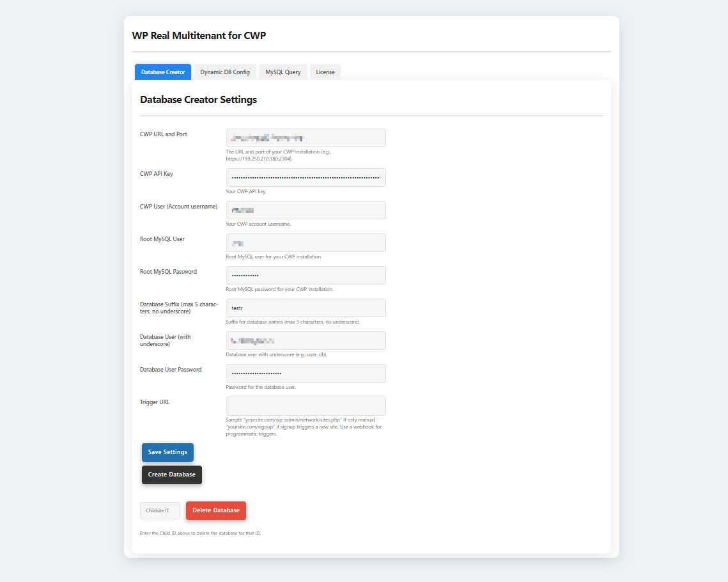Click the Root MySQL Password field
728x582 pixels.
[306, 276]
